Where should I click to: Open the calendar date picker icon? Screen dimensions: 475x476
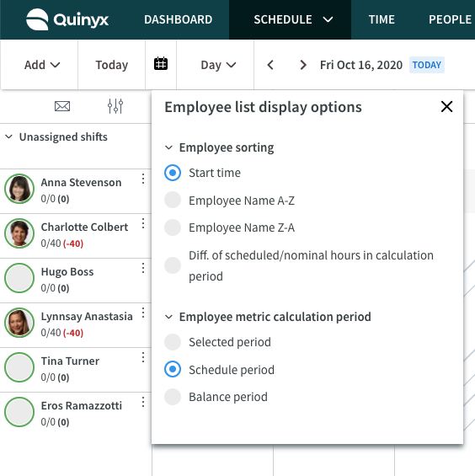click(161, 64)
